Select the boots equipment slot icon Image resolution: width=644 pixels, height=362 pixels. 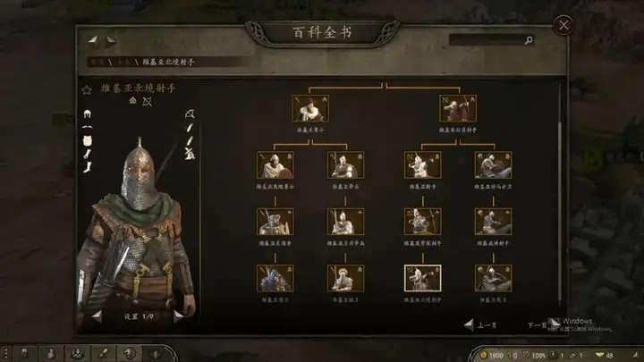[88, 167]
